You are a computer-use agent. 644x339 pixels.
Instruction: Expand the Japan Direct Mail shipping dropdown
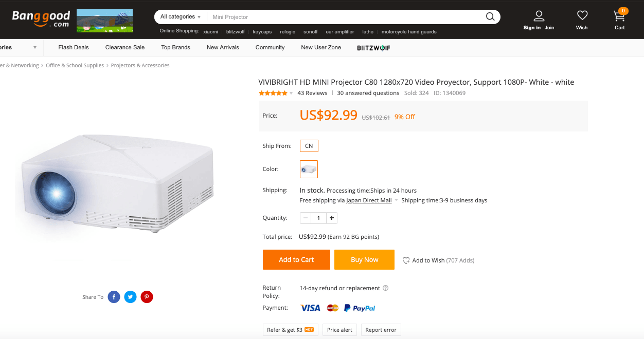pos(397,200)
